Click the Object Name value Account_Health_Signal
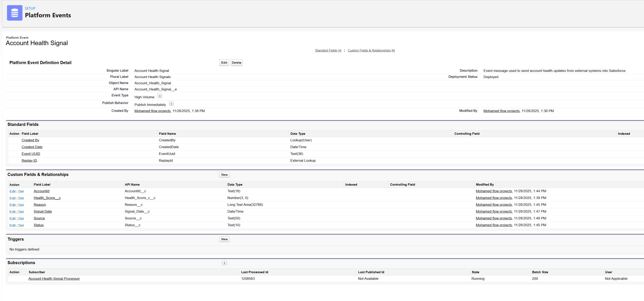The image size is (644, 301). point(153,83)
